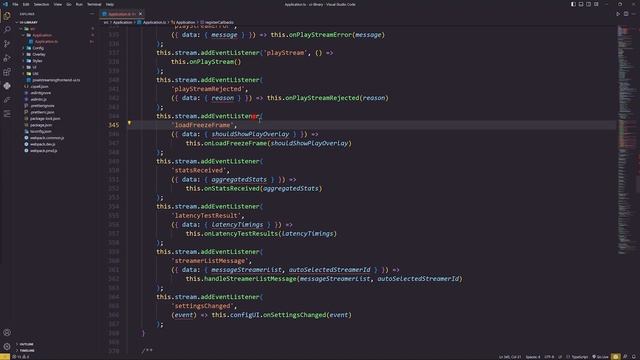
Task: Click the lightbulb code action on line 345
Action: (x=129, y=123)
